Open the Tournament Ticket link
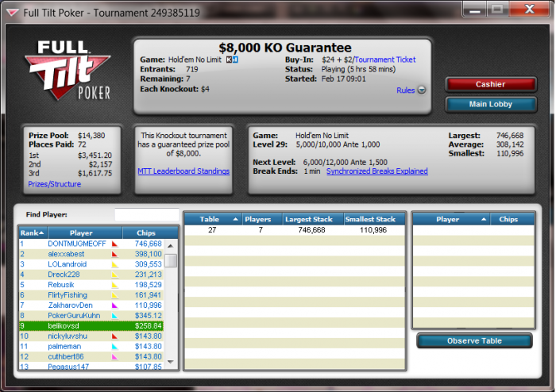Image resolution: width=556 pixels, height=392 pixels. (384, 60)
